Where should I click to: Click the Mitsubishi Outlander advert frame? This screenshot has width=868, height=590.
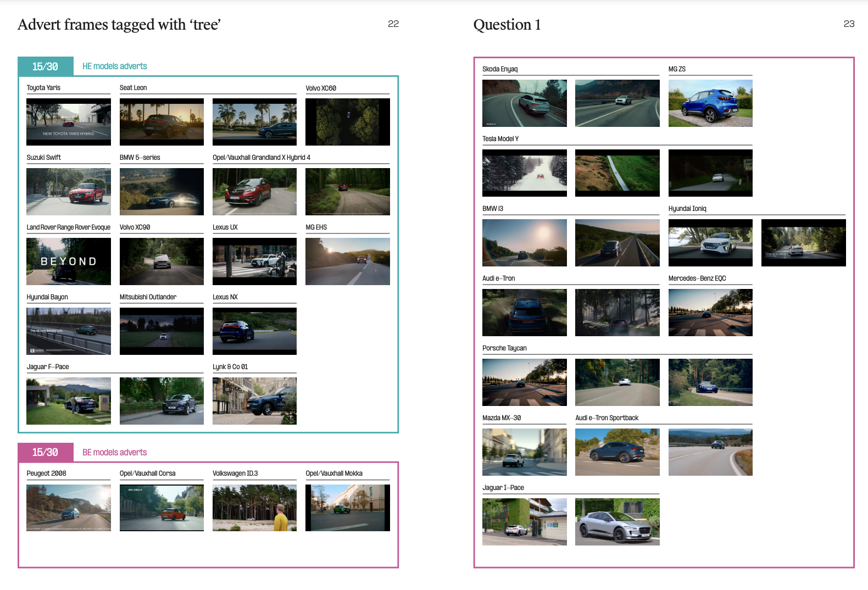click(162, 331)
